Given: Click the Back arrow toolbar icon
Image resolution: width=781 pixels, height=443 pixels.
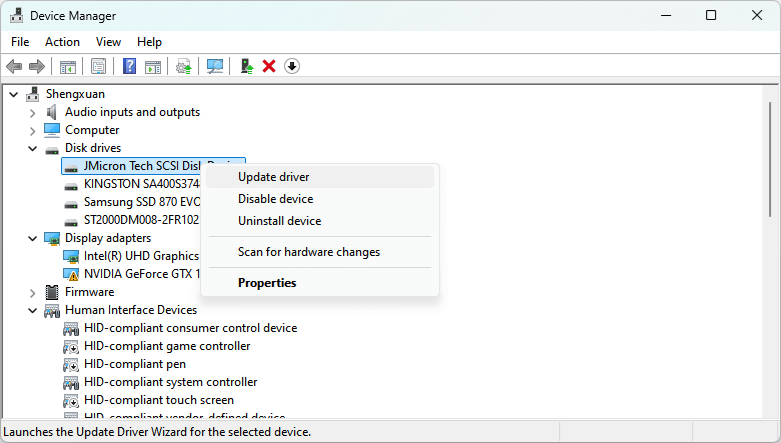Looking at the screenshot, I should 14,66.
